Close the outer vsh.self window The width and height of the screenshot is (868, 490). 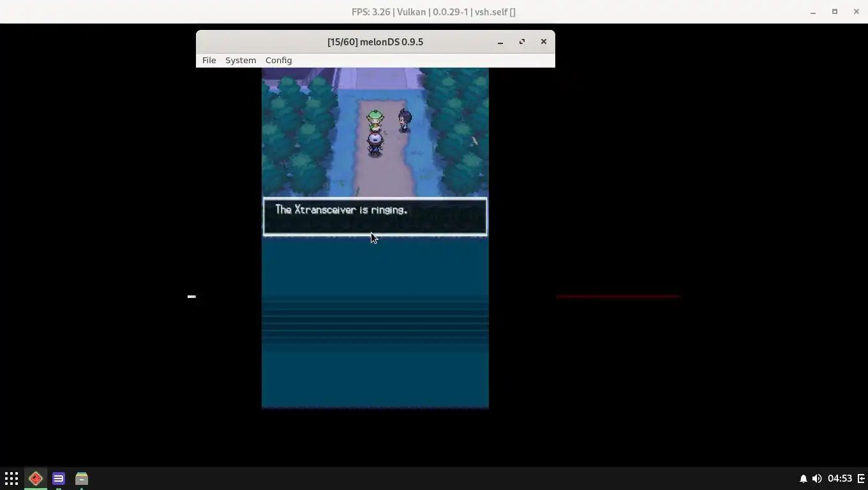tap(857, 11)
